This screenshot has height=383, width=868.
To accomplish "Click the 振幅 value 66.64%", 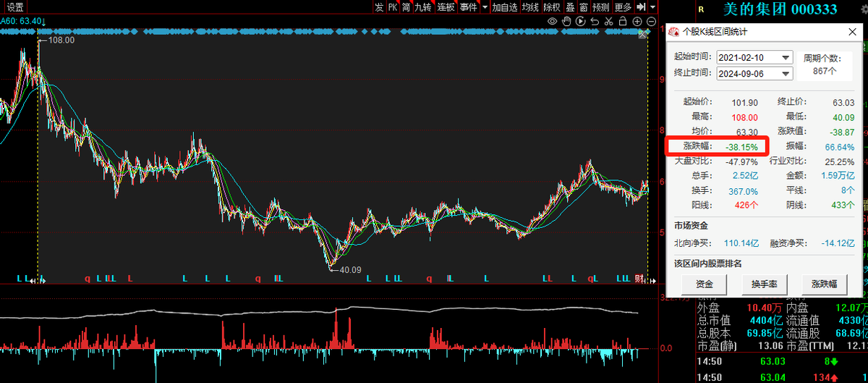I will [x=839, y=146].
